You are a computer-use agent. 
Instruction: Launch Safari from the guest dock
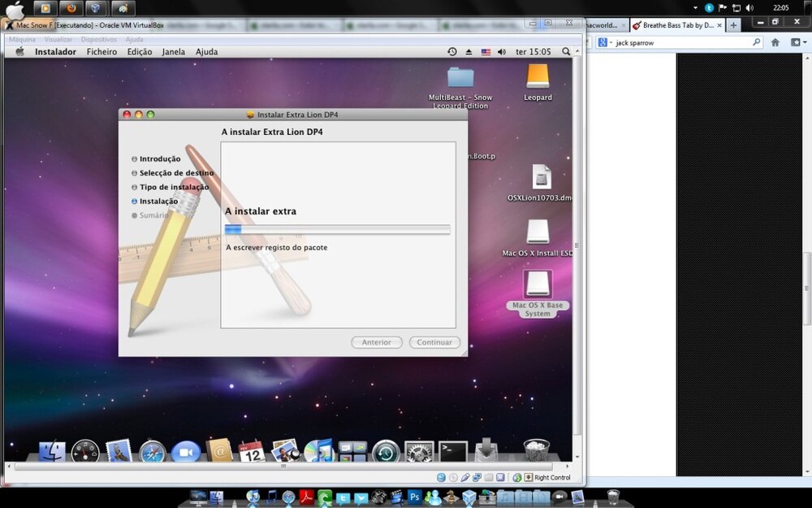[x=152, y=452]
